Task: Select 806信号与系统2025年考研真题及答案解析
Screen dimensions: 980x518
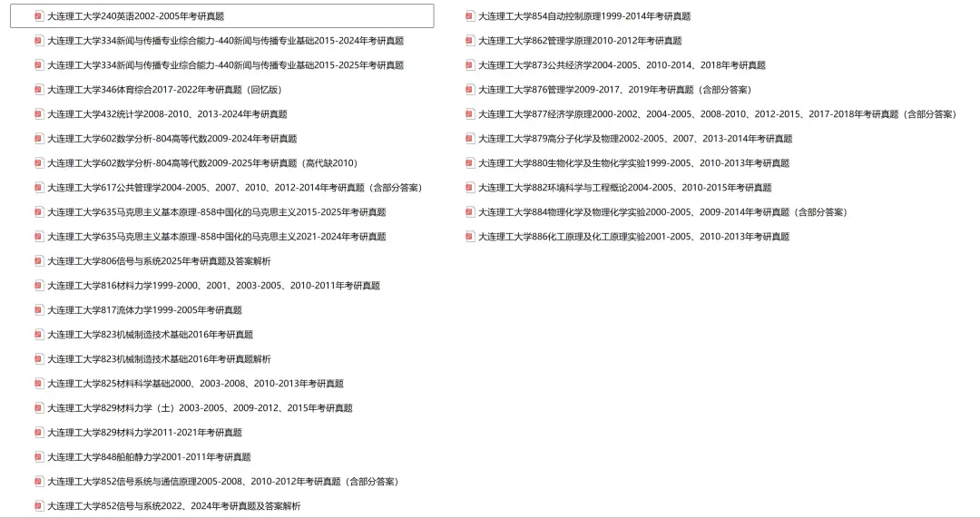Action: (160, 260)
